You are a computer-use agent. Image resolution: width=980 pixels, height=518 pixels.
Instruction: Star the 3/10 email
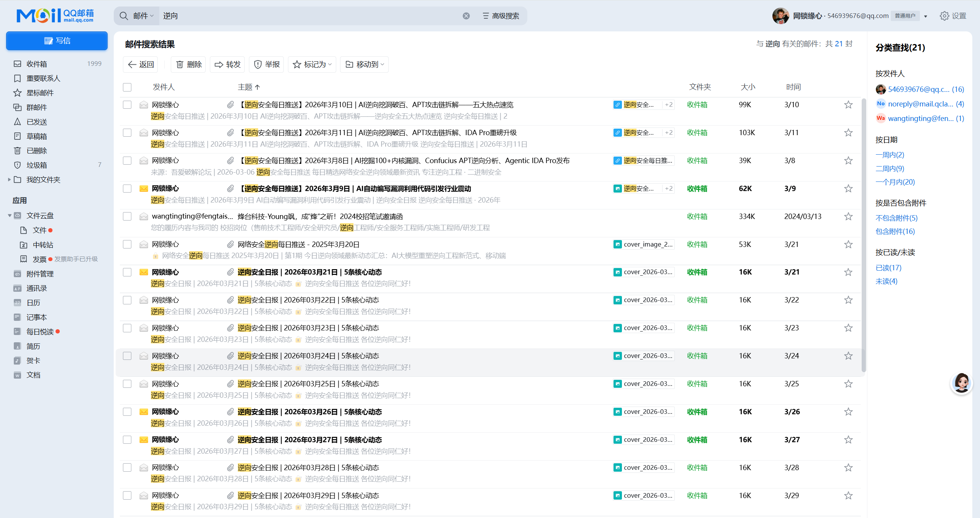click(x=848, y=105)
